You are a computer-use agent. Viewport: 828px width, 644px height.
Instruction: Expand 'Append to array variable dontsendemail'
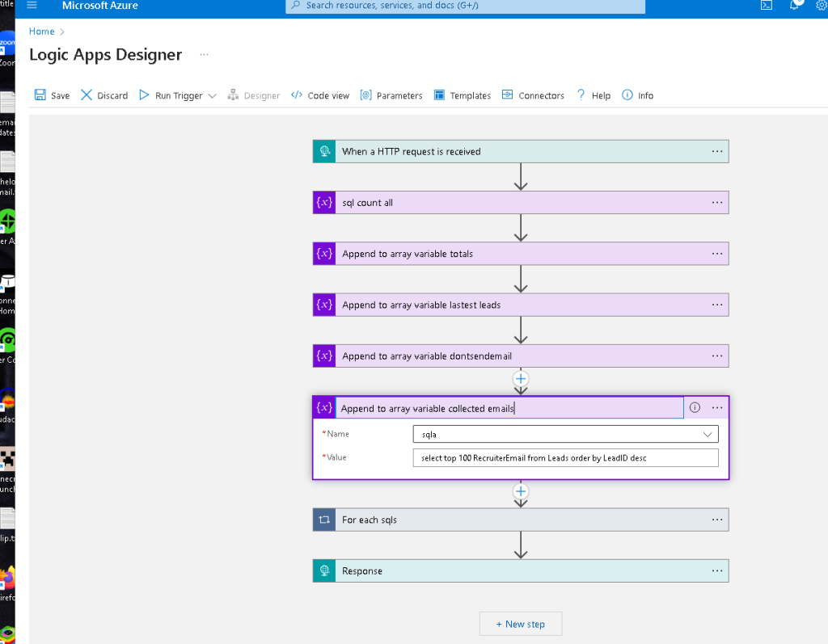(521, 356)
